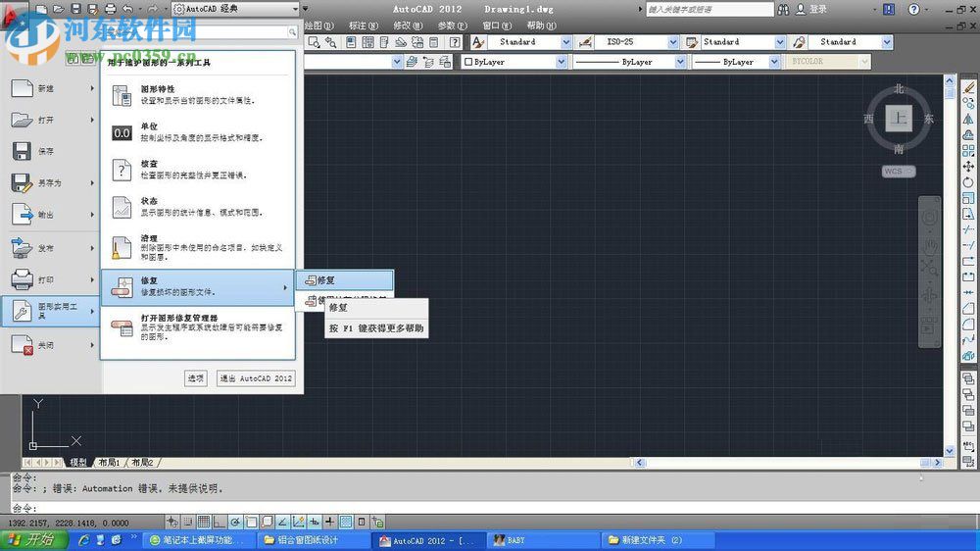Click the binoculars search icon

point(783,9)
